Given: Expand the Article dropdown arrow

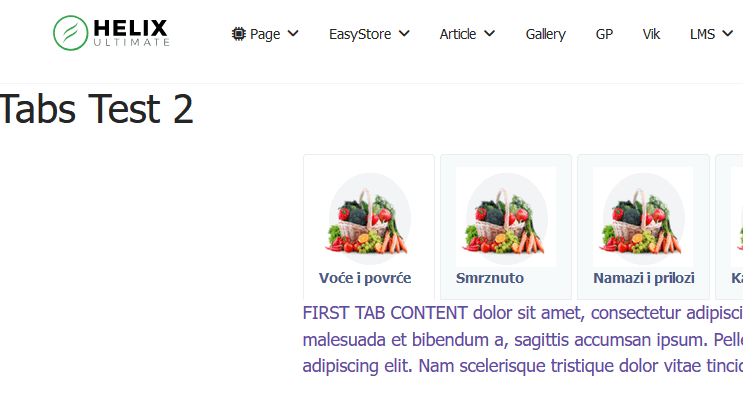Looking at the screenshot, I should 490,34.
